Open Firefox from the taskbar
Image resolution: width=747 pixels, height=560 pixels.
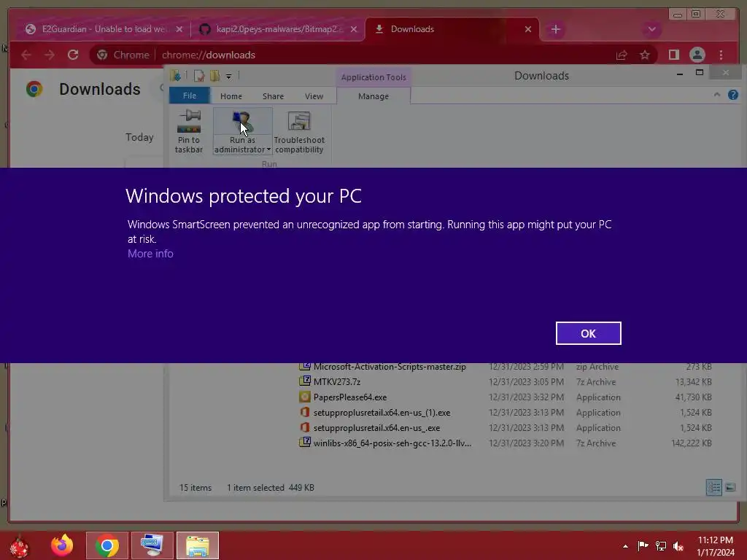(x=62, y=545)
